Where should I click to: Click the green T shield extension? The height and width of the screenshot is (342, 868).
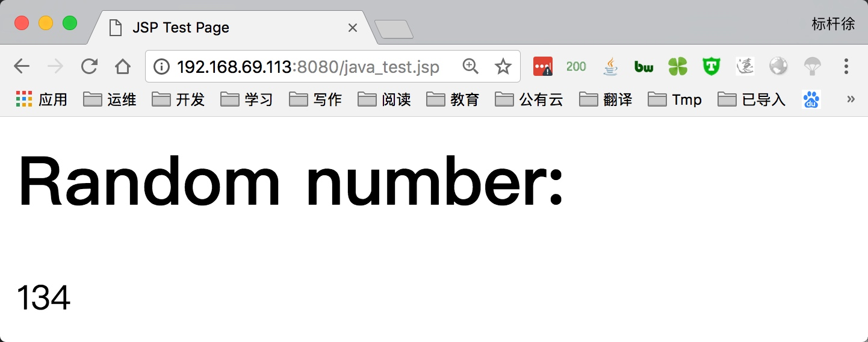[711, 66]
